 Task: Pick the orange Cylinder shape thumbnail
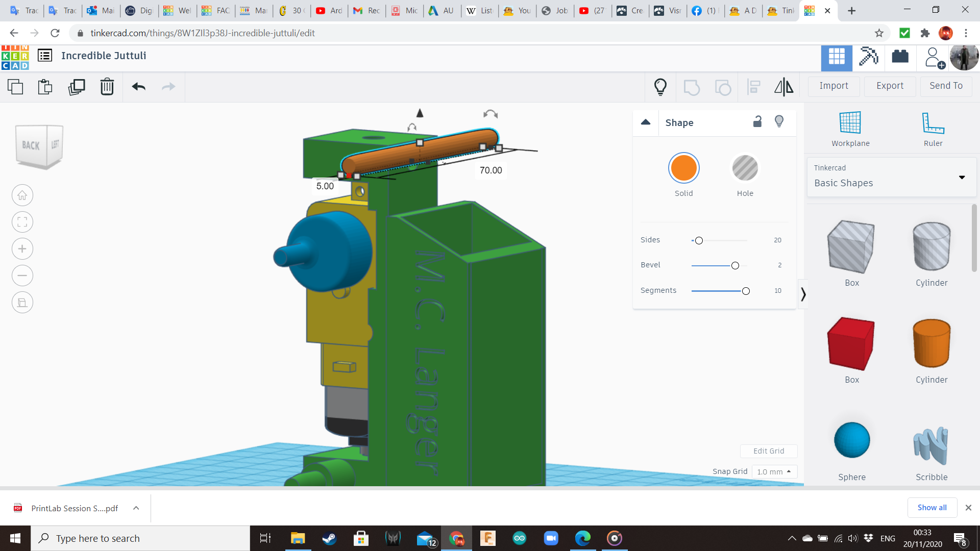tap(931, 343)
